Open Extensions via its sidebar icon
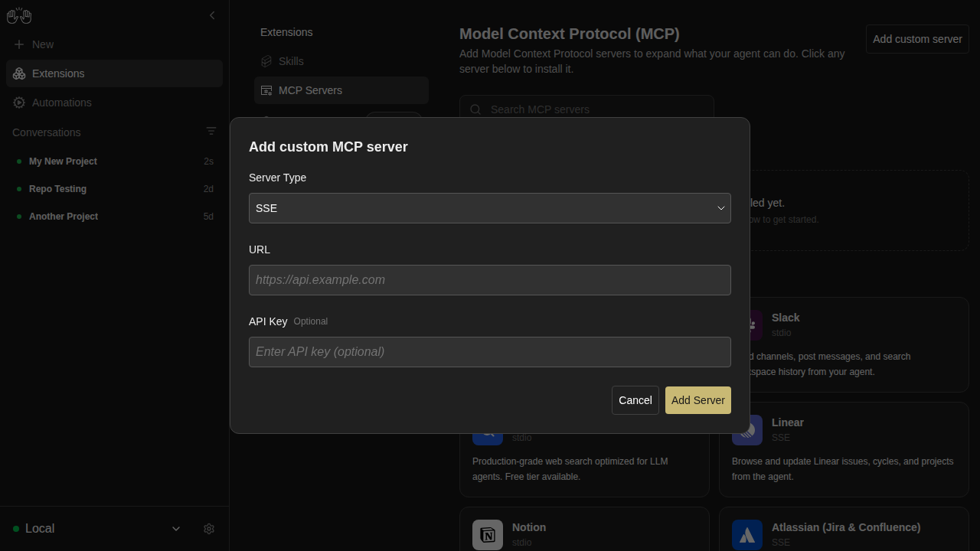Screen dimensions: 980x551 click(19, 73)
